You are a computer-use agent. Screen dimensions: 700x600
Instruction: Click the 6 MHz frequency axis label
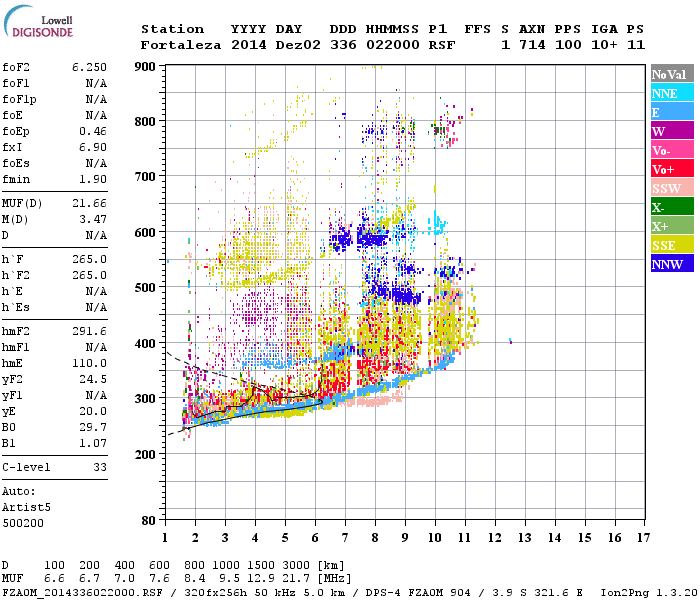coord(315,538)
